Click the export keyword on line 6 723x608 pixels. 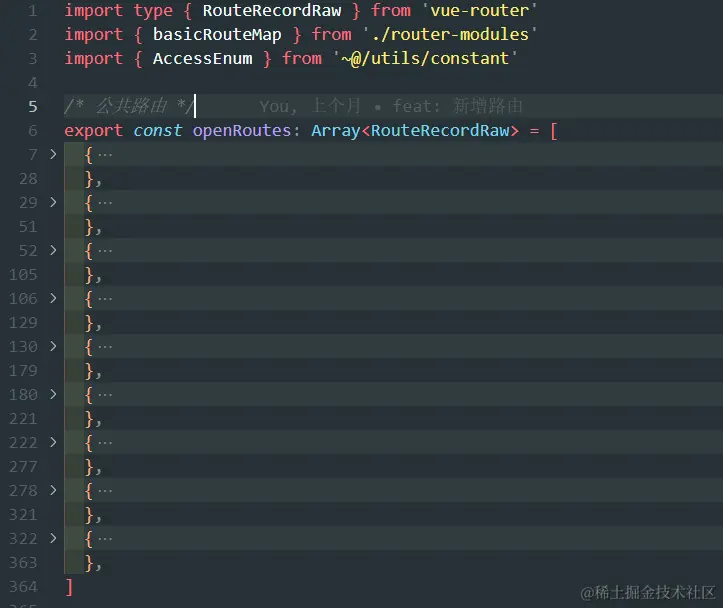coord(94,130)
